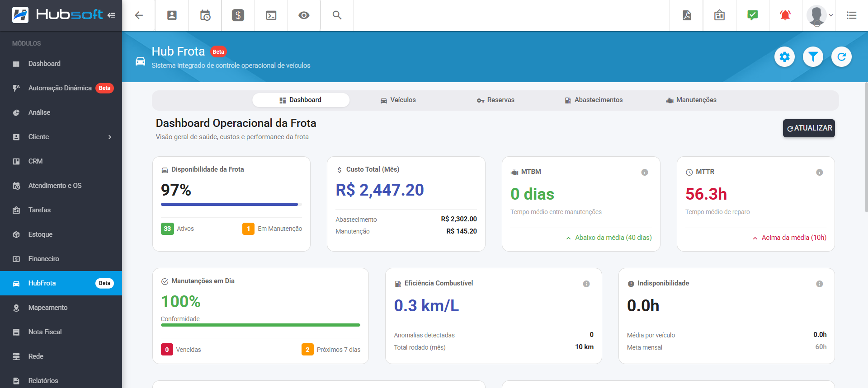Screen dimensions: 868x388
Task: Expand the Cliente submenu chevron
Action: [x=110, y=137]
